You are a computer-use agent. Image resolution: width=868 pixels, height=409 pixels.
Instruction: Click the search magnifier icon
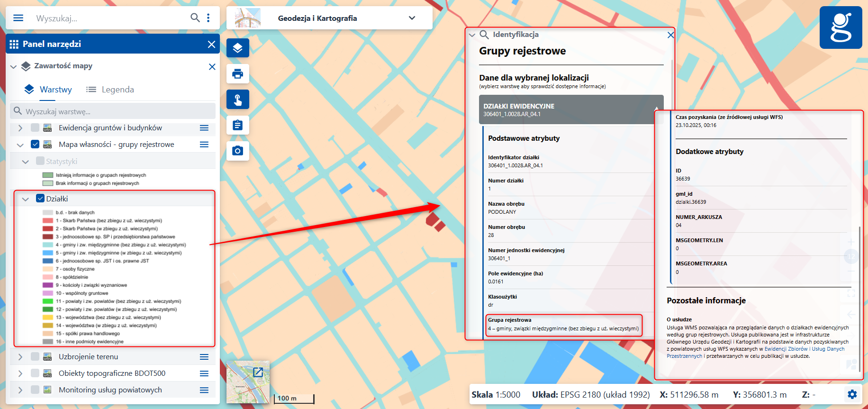[195, 18]
